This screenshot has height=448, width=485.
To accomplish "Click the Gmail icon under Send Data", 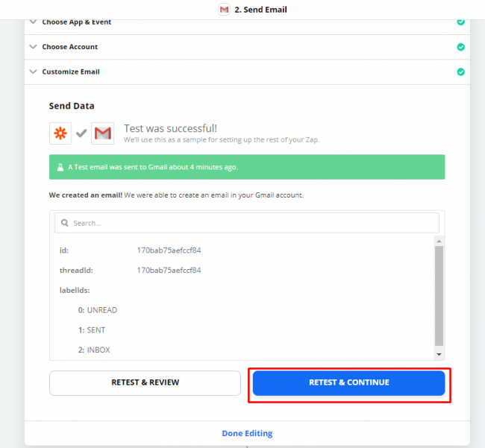I will click(102, 133).
